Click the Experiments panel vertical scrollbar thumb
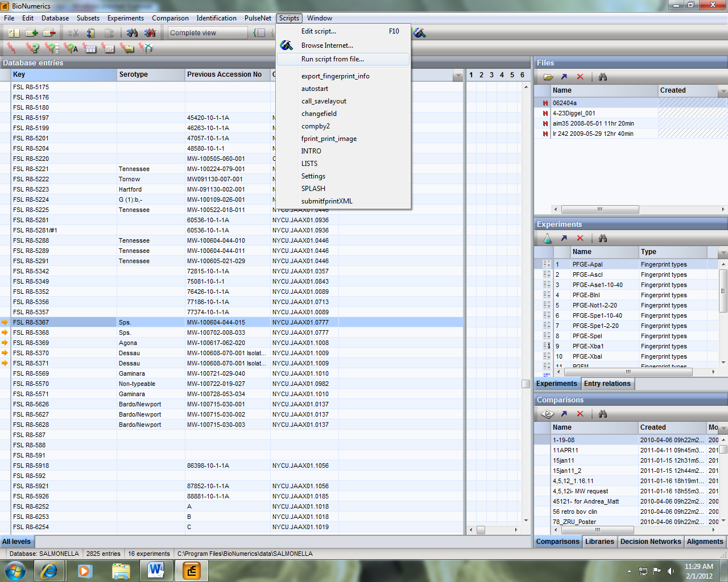This screenshot has height=582, width=728. (723, 290)
